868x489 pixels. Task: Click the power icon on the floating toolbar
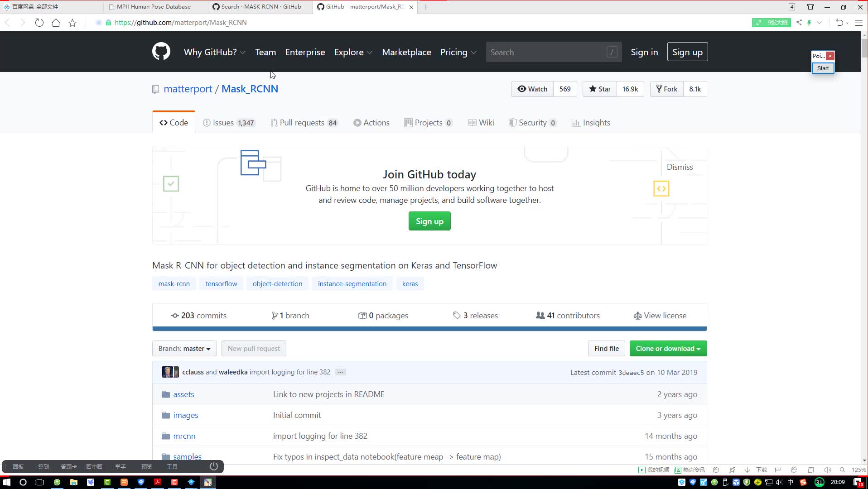tap(214, 466)
